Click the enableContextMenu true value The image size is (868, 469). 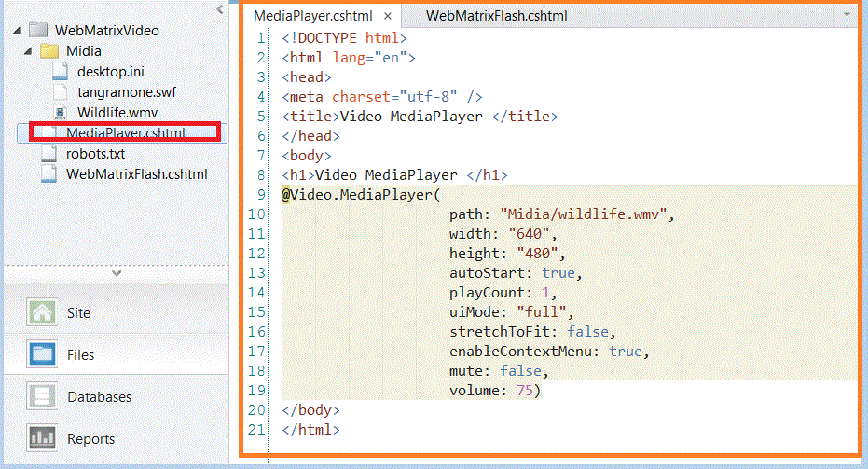tap(626, 352)
